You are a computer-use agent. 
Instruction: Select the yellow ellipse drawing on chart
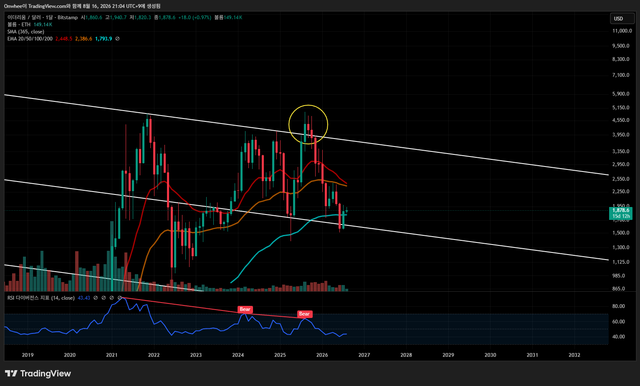(308, 124)
